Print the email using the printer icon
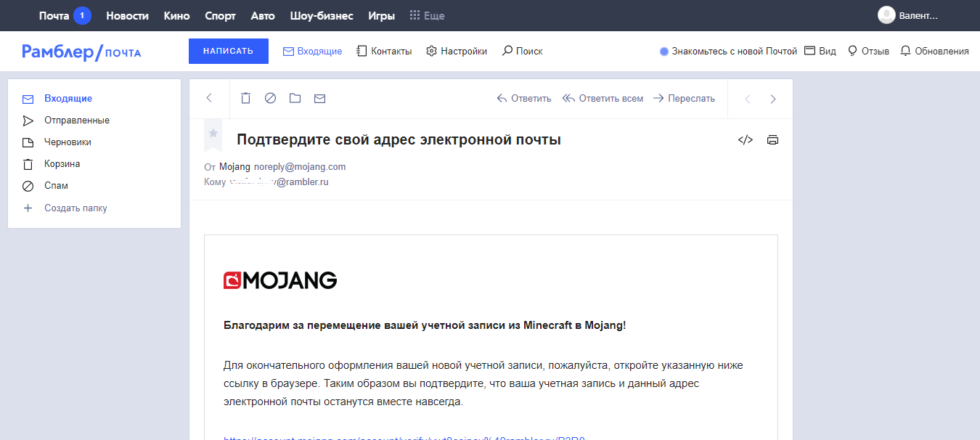 coord(772,140)
